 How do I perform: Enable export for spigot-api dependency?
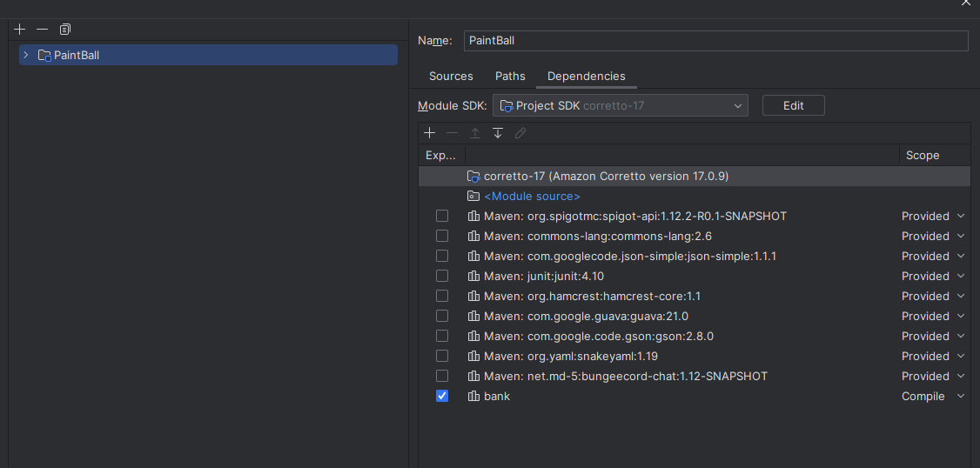click(442, 217)
